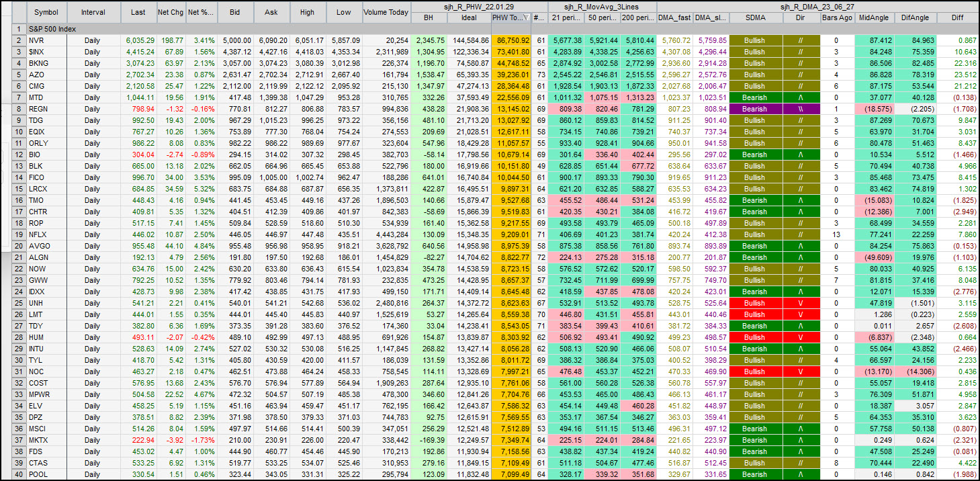The image size is (980, 481).
Task: Click the purple Bearish SDMA cell for REGN
Action: pyautogui.click(x=755, y=109)
